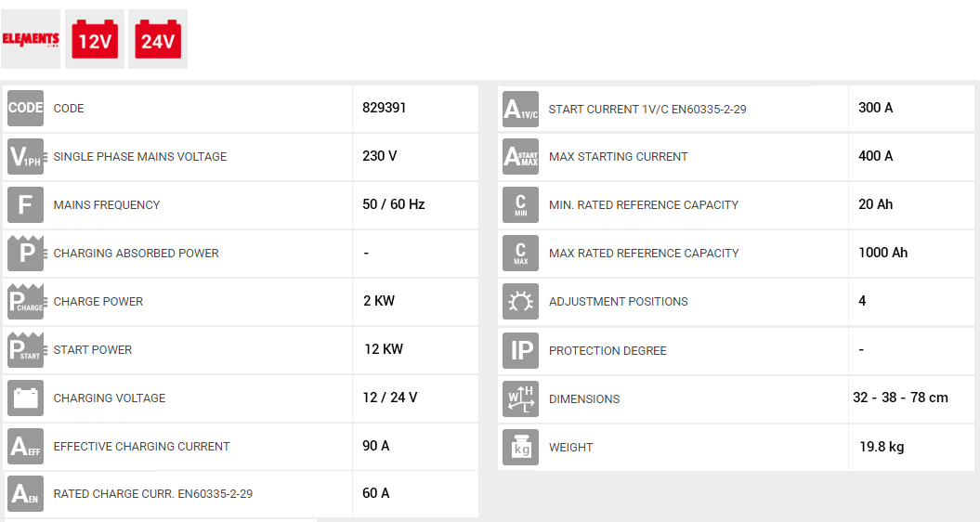The height and width of the screenshot is (522, 980).
Task: Click the effective charging current icon
Action: click(25, 446)
